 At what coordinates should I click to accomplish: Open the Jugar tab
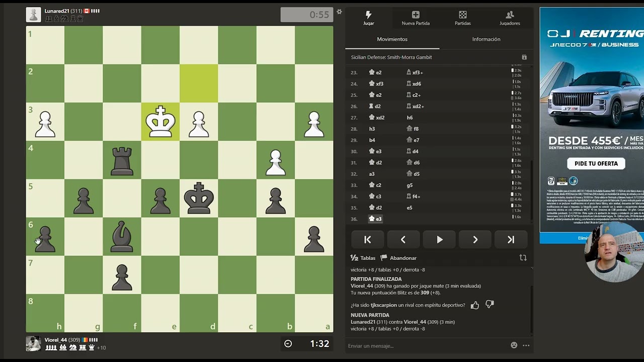click(x=368, y=18)
